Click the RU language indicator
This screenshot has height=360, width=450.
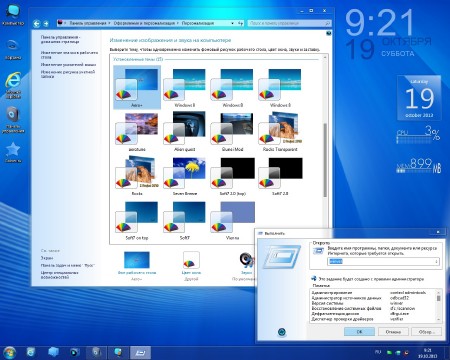tap(377, 352)
